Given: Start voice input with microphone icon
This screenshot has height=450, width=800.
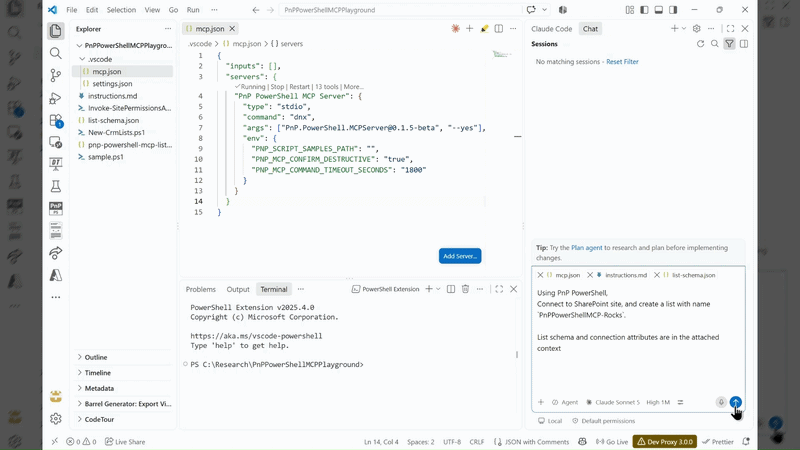Looking at the screenshot, I should pyautogui.click(x=721, y=402).
